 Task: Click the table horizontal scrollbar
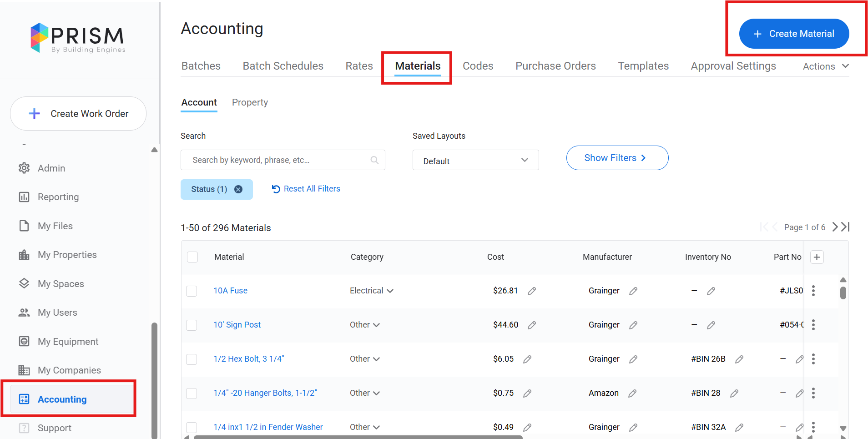coord(358,437)
